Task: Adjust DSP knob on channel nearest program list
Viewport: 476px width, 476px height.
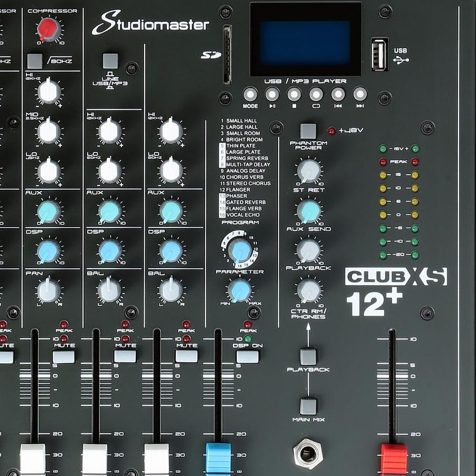Action: (x=171, y=251)
